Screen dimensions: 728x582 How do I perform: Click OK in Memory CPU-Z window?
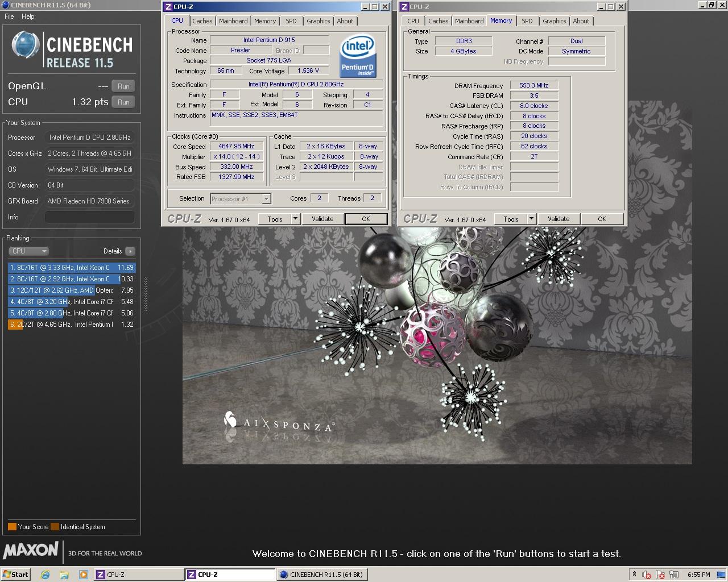click(602, 219)
